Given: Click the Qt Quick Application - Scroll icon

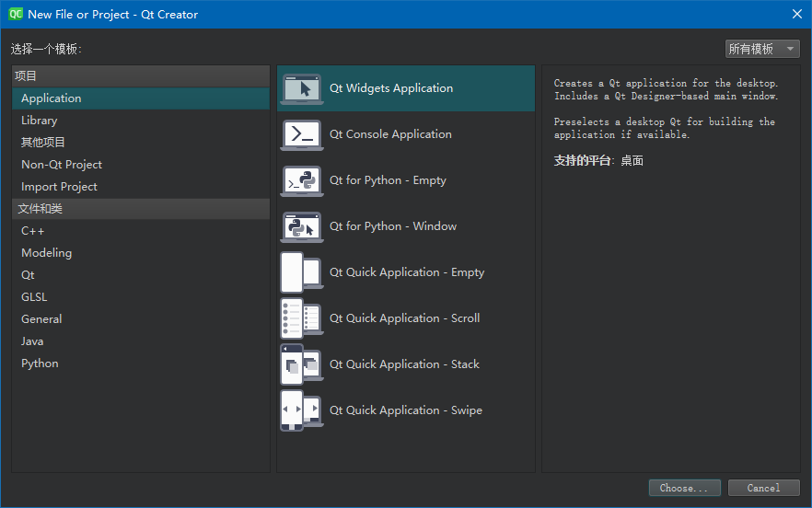Looking at the screenshot, I should click(302, 318).
